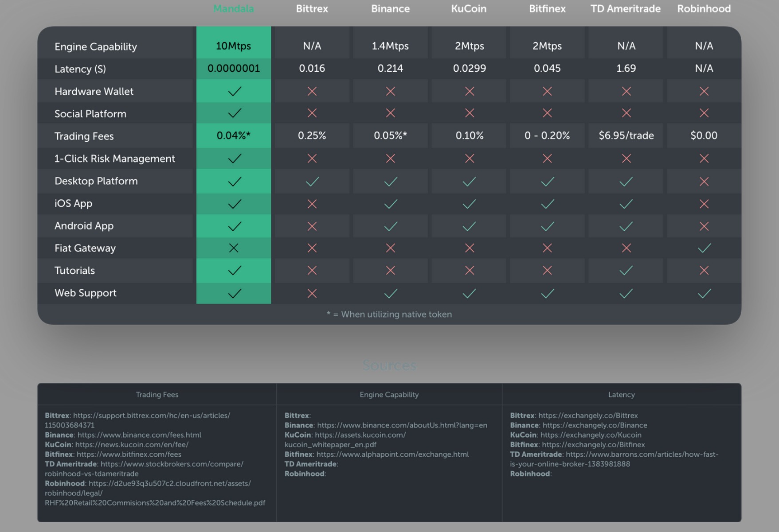Click TD Ameritrade's Tutorials checkmark

tap(626, 270)
